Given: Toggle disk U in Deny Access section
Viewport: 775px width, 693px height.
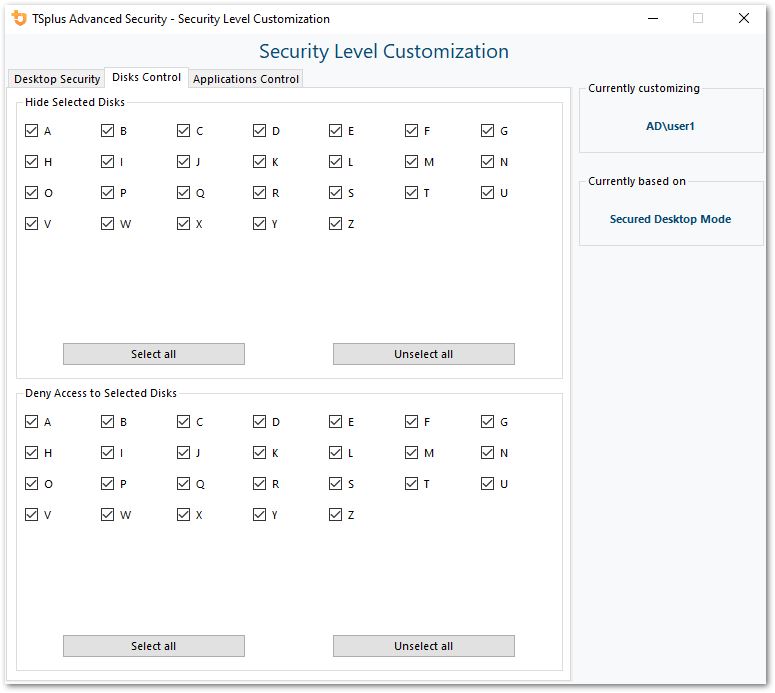Looking at the screenshot, I should (488, 484).
